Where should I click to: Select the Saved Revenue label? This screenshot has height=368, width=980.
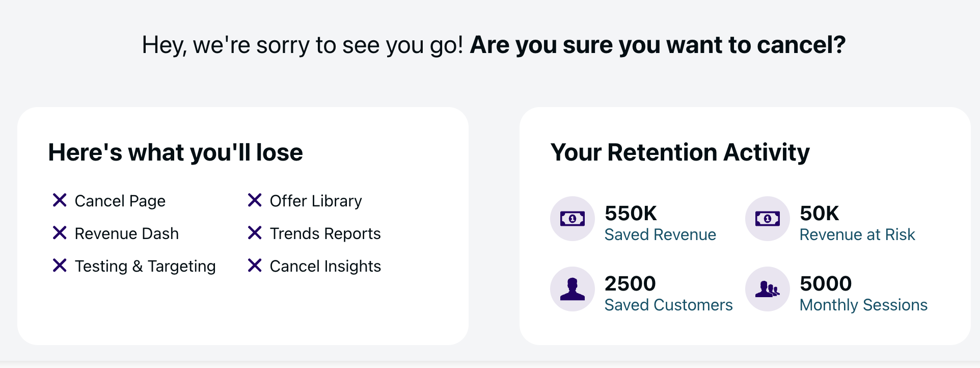(x=660, y=234)
